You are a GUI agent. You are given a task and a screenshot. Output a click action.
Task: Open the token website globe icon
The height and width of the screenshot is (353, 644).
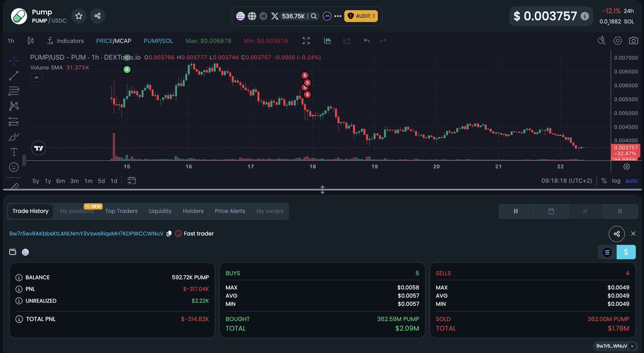coord(252,16)
